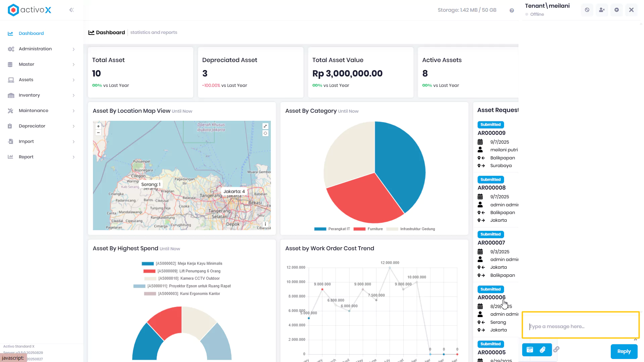Screen dimensions: 644x362
Task: Click the Report bar-chart icon
Action: 10,157
